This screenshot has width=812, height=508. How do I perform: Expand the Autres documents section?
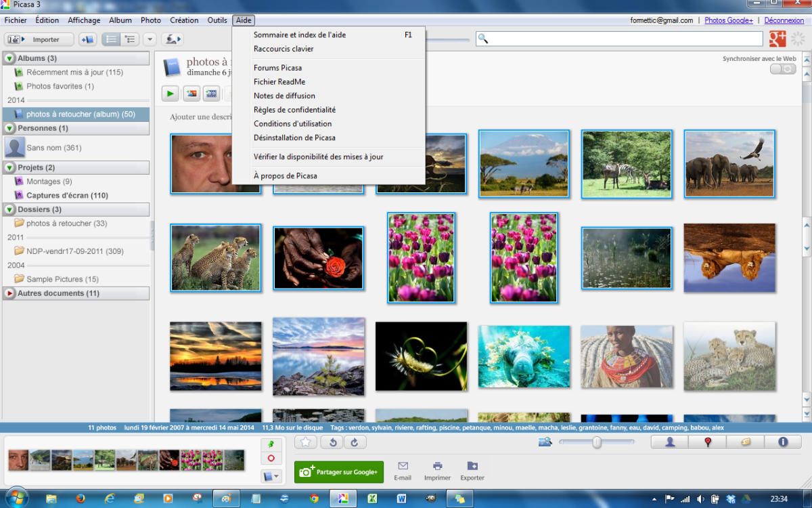pyautogui.click(x=9, y=293)
